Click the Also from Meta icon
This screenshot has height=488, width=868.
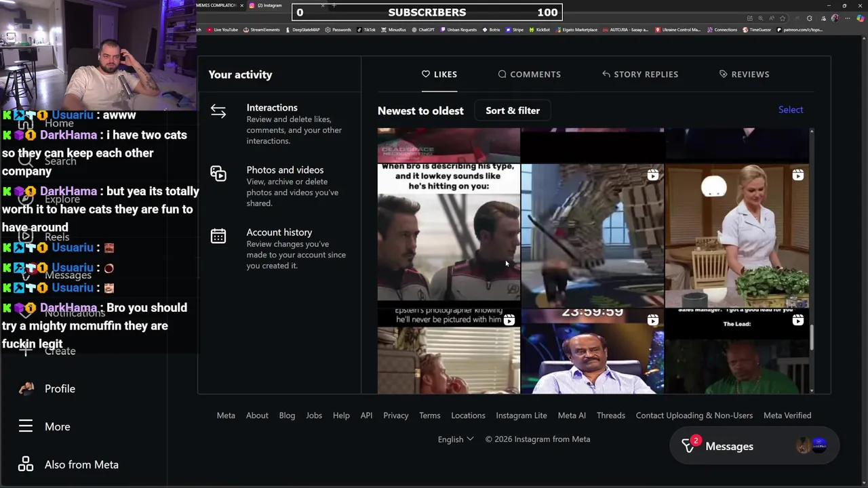[x=26, y=464]
